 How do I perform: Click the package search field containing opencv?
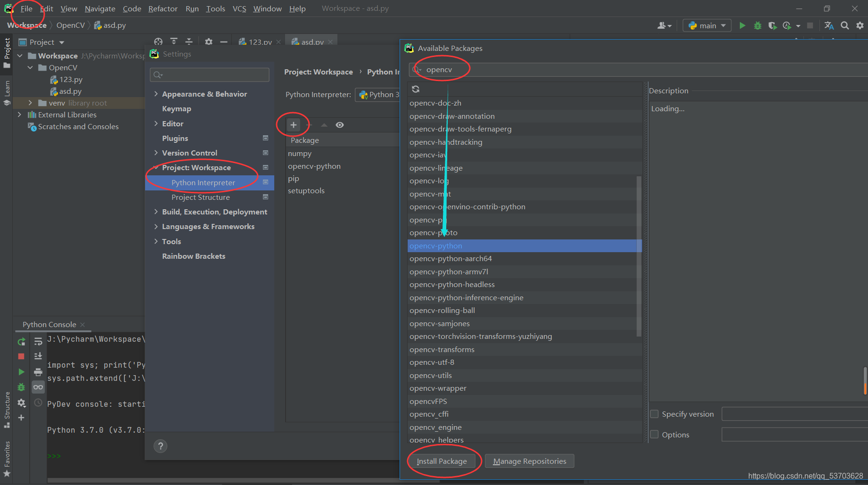point(639,70)
